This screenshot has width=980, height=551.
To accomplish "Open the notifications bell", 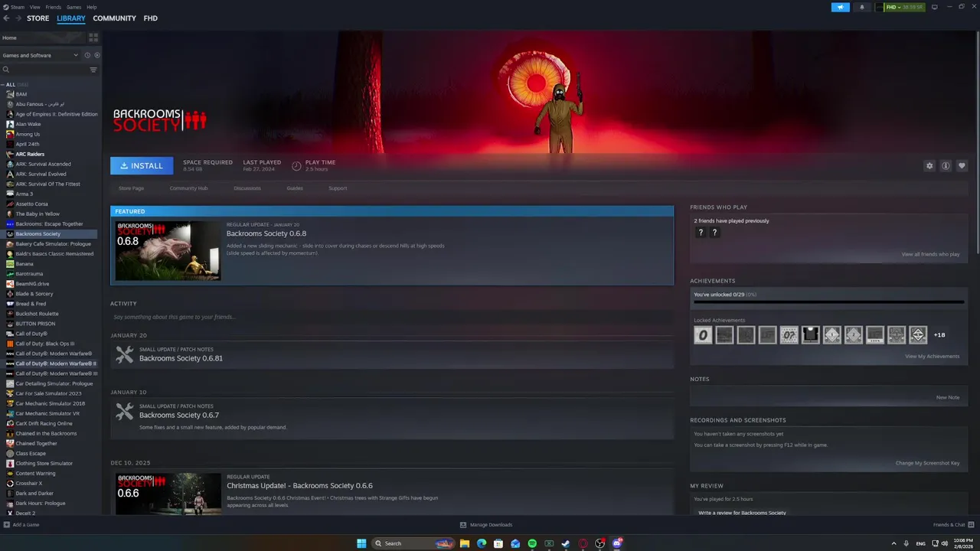I will [861, 7].
